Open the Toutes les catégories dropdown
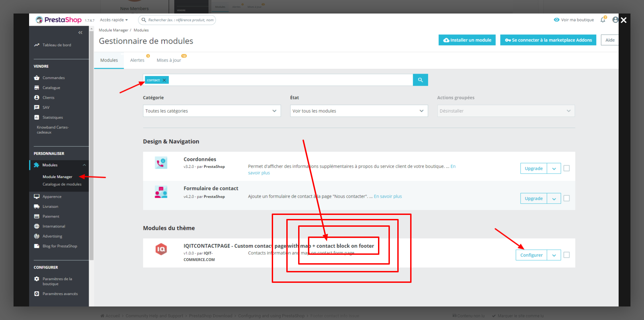This screenshot has height=320, width=644. pos(212,111)
